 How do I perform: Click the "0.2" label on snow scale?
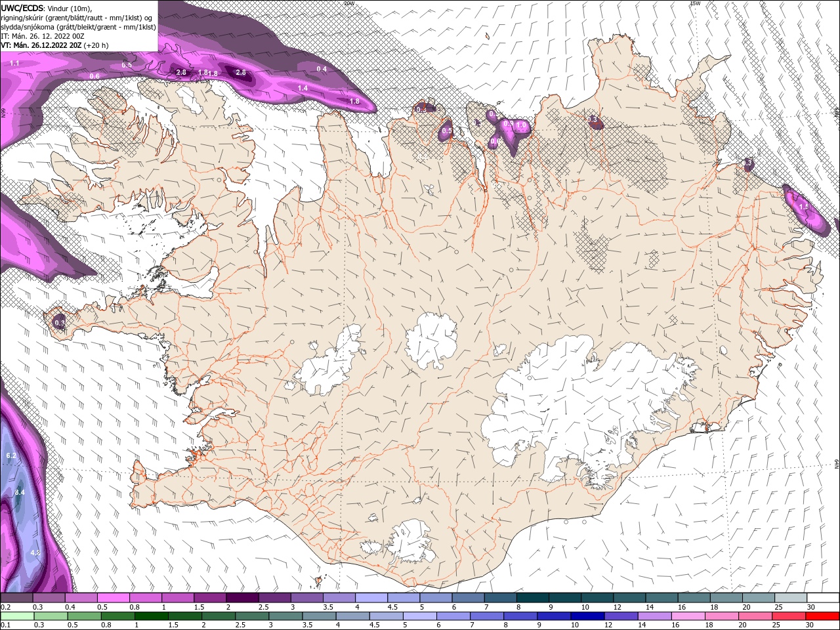pyautogui.click(x=5, y=607)
